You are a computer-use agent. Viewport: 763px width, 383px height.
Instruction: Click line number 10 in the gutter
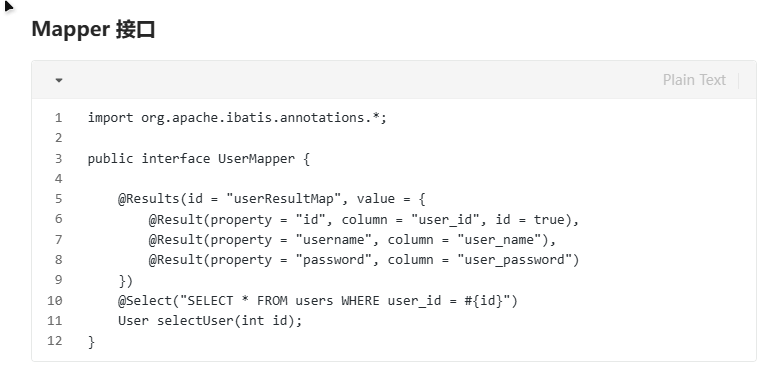[x=54, y=301]
